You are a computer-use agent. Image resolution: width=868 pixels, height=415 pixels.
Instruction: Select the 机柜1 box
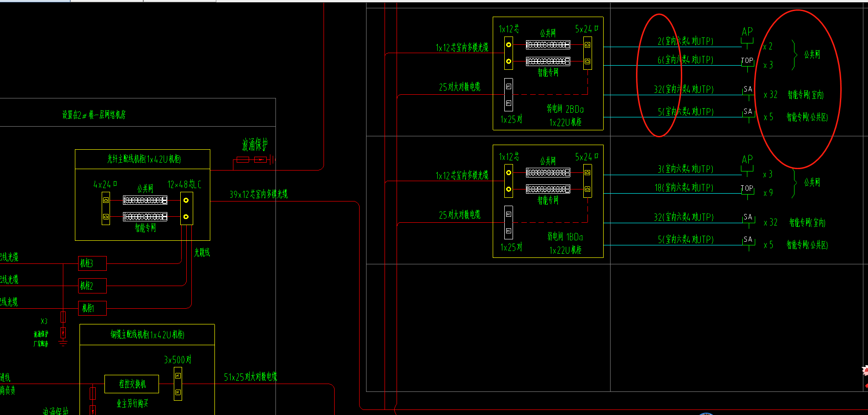pyautogui.click(x=92, y=308)
